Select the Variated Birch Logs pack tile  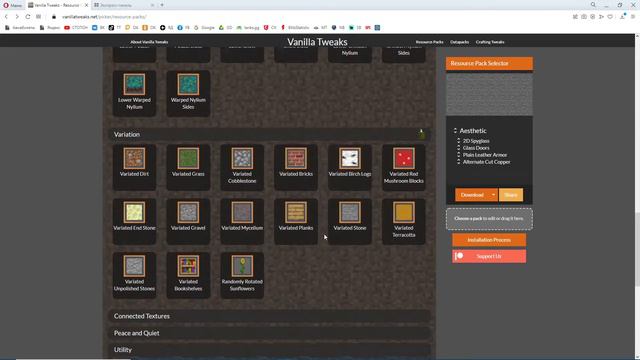pos(350,167)
